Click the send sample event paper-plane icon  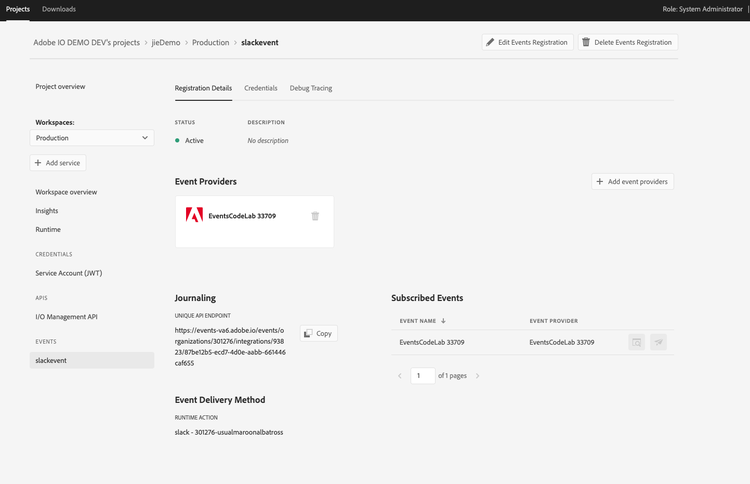[658, 342]
